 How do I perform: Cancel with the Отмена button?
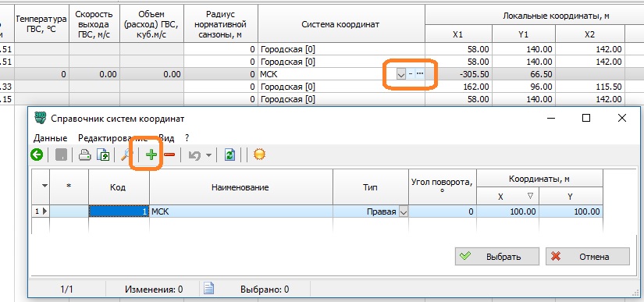click(x=587, y=257)
